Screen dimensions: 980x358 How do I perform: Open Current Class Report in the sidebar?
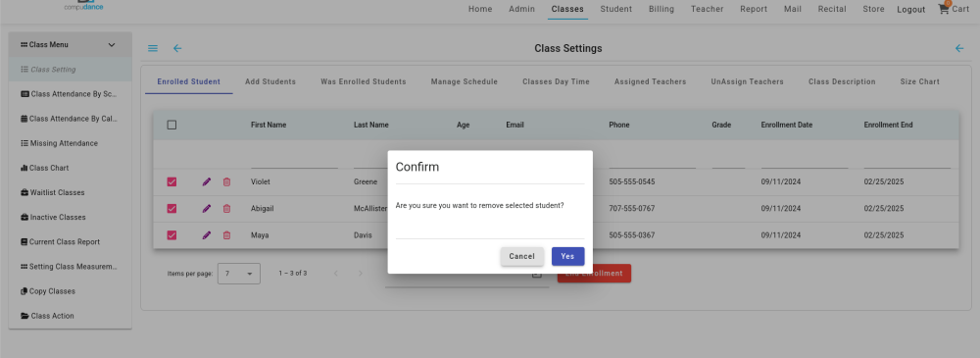click(x=70, y=241)
